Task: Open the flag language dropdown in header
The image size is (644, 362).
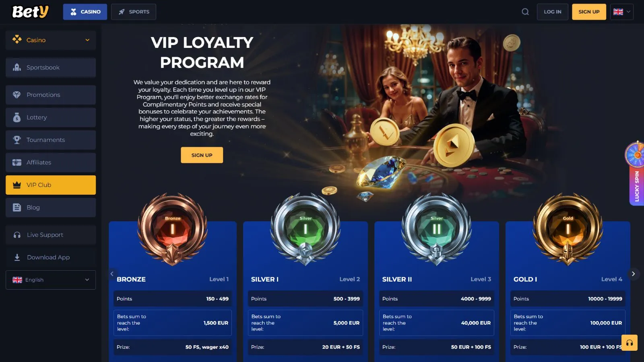Action: pos(622,12)
